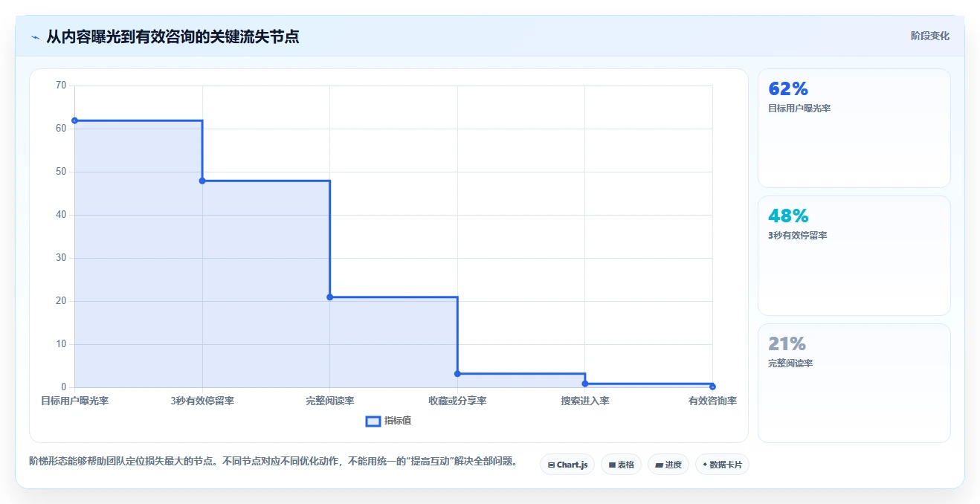The height and width of the screenshot is (504, 980).
Task: Click the 表格 tag button
Action: point(621,465)
